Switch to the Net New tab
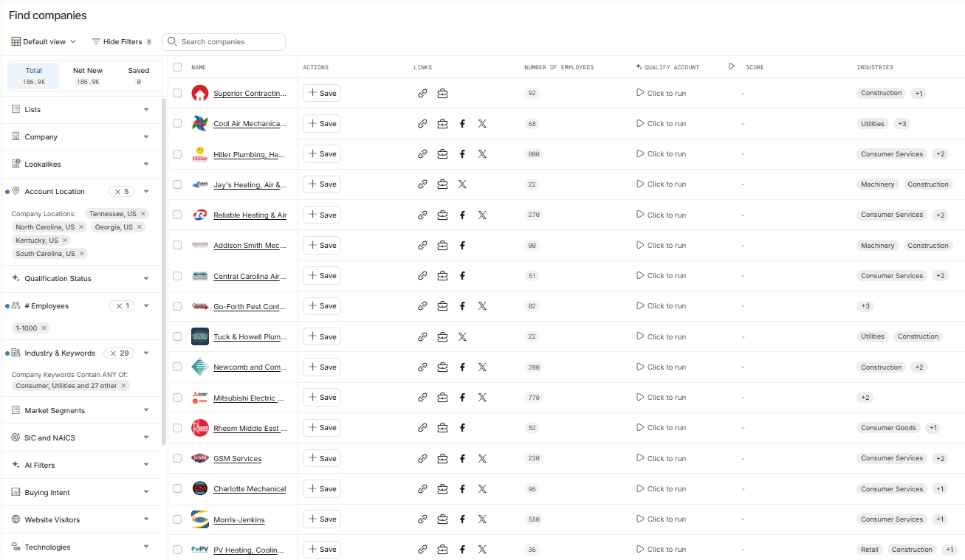 [88, 76]
